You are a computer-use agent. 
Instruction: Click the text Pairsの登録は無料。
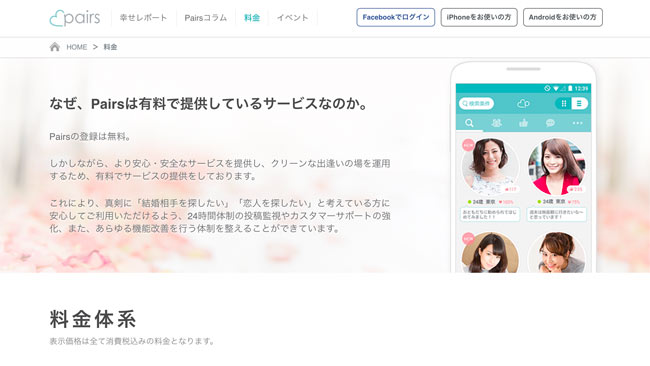(x=90, y=136)
